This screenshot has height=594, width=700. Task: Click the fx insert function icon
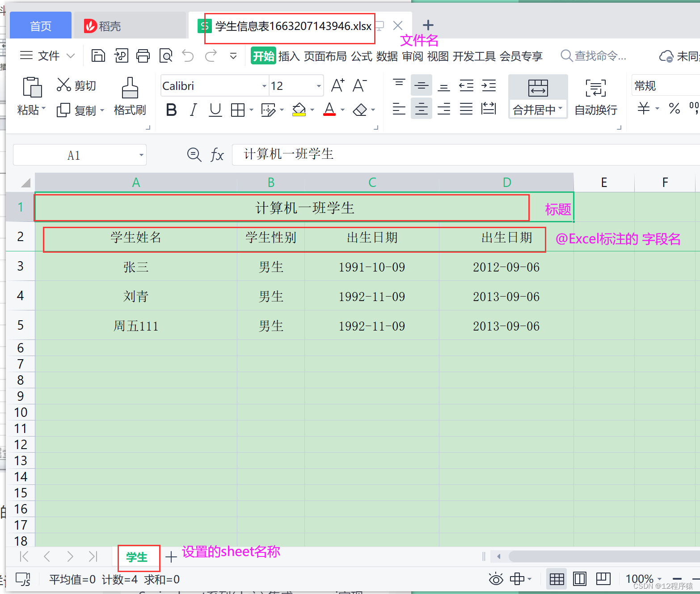pos(217,155)
